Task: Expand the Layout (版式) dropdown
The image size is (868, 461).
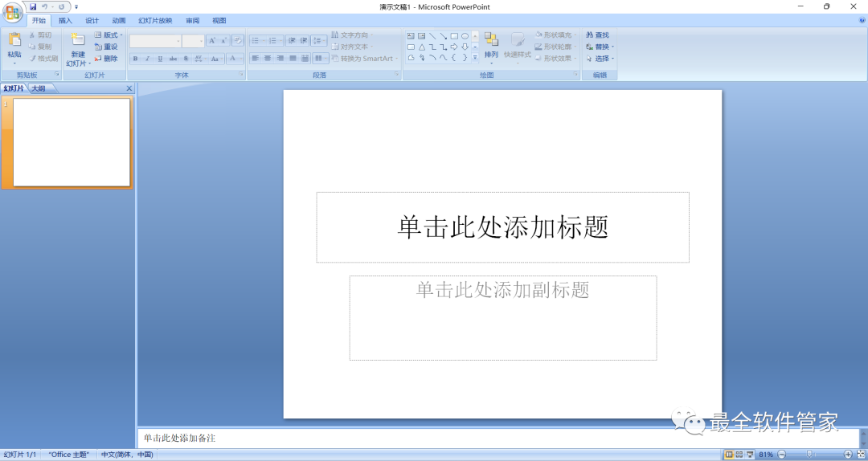Action: tap(108, 35)
